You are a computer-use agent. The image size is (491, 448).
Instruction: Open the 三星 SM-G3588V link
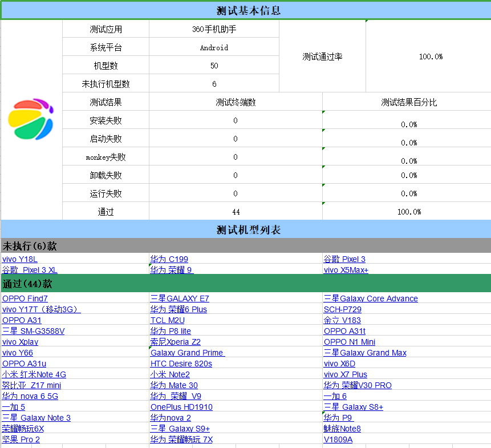(33, 331)
